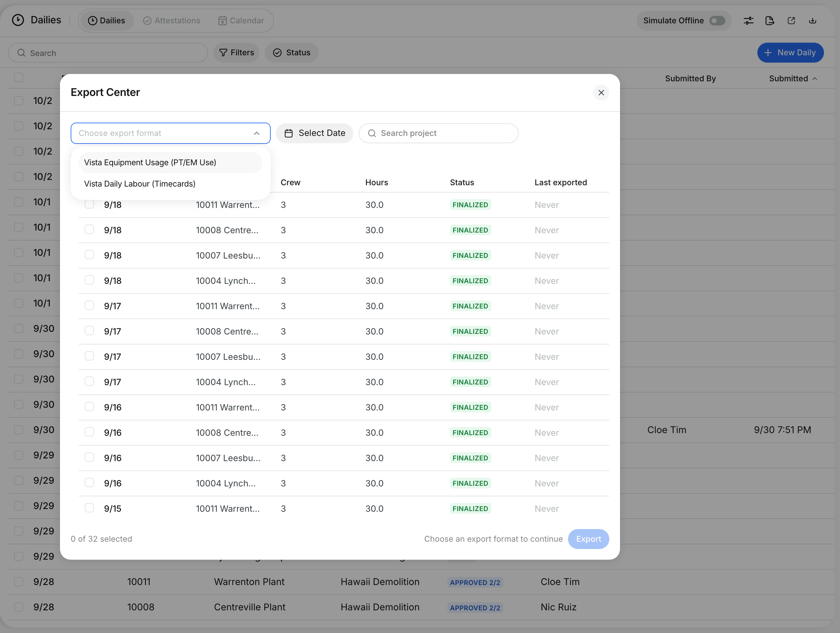
Task: Click 10004 Lynch... in the 9/17 row
Action: [226, 382]
